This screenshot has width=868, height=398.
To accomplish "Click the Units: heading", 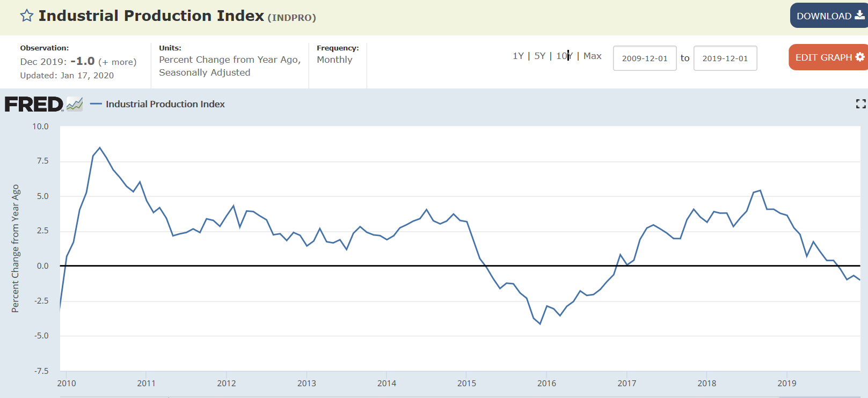I will pos(170,48).
